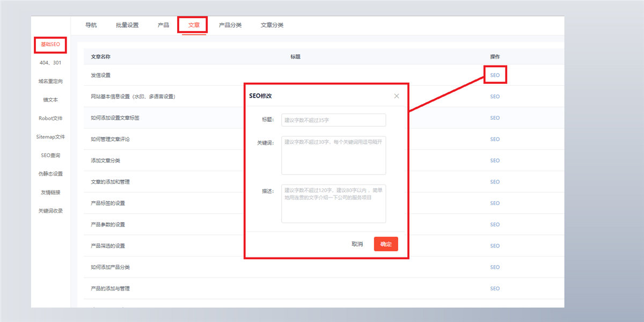
Task: Focus the 关键词 textarea
Action: click(333, 155)
